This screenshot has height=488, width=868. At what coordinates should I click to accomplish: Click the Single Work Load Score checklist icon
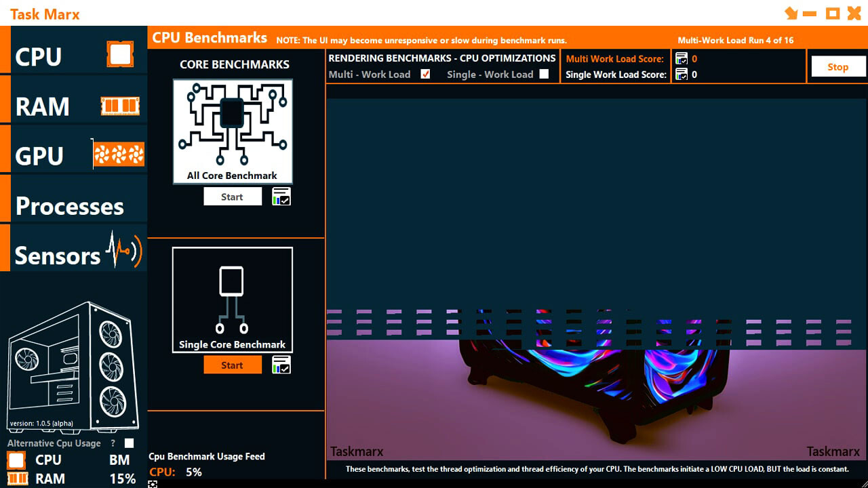(682, 75)
